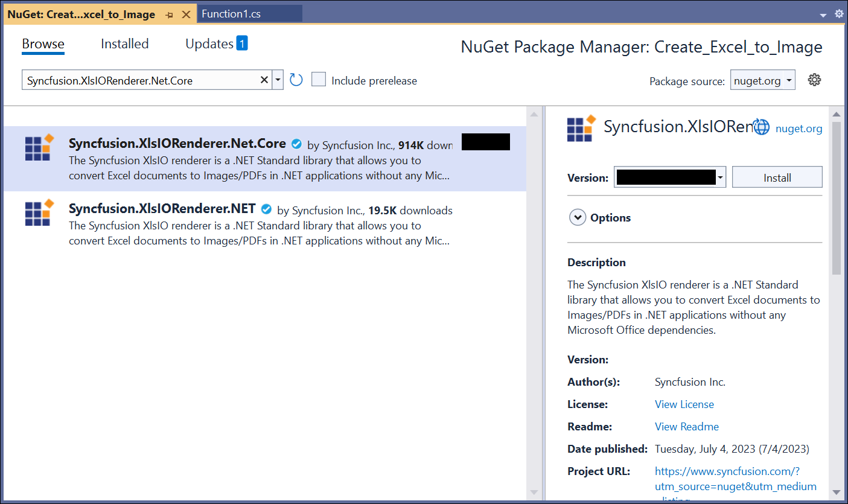Click the window options gear in tab bar

click(839, 13)
